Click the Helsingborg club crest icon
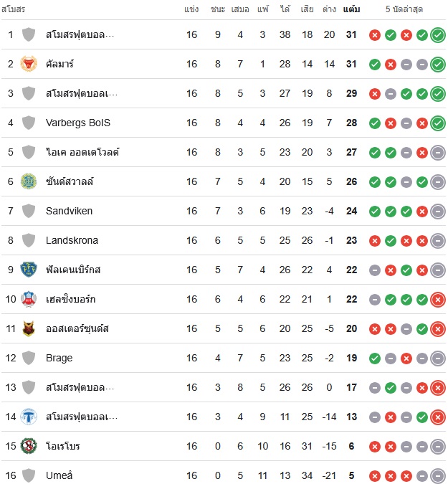 click(29, 299)
